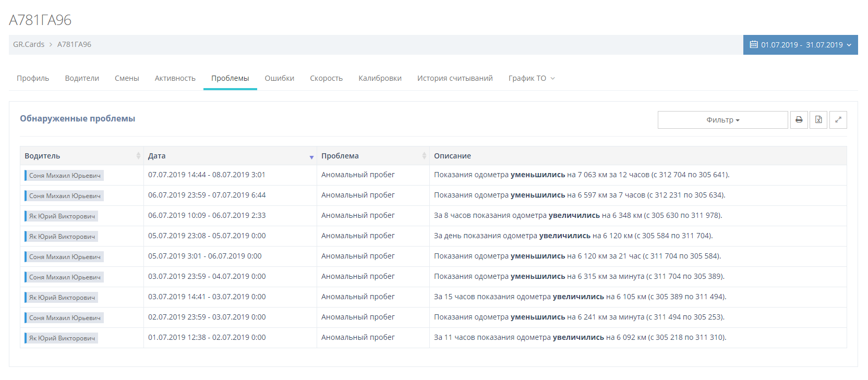Open the Ошибки tab

pyautogui.click(x=279, y=78)
